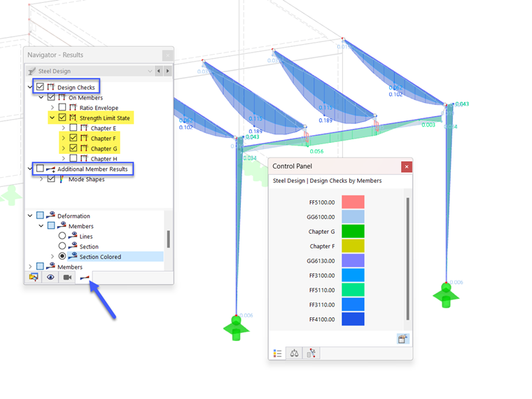Click FF4100.00 dark blue swatch
The image size is (532, 399).
point(353,319)
